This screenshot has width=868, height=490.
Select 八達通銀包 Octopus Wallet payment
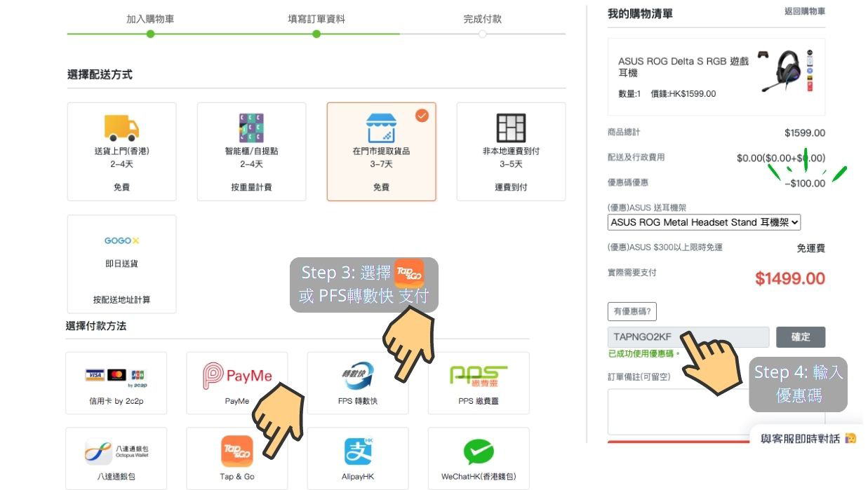116,458
